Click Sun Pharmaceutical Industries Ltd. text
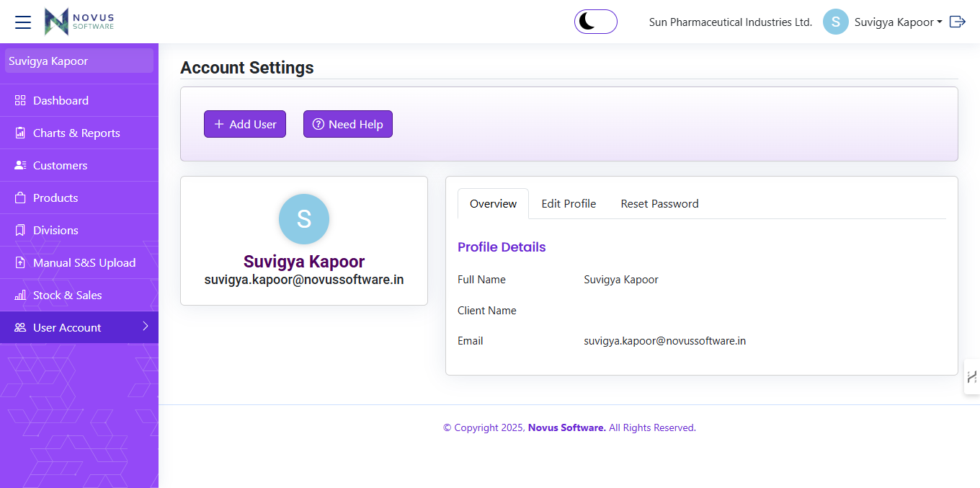The image size is (980, 488). 731,22
